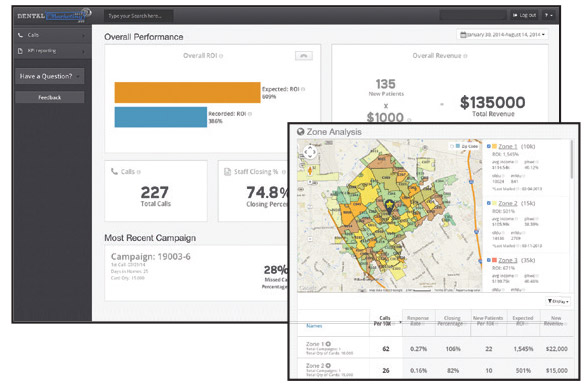Click the gauge icon in Overall ROI card
This screenshot has width=588, height=391.
point(303,56)
